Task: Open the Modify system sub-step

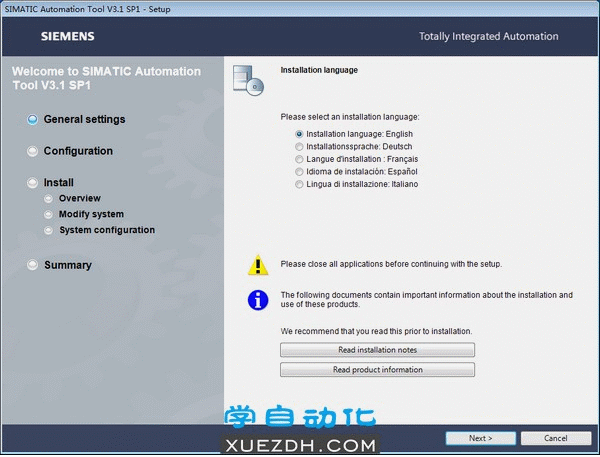Action: (91, 214)
